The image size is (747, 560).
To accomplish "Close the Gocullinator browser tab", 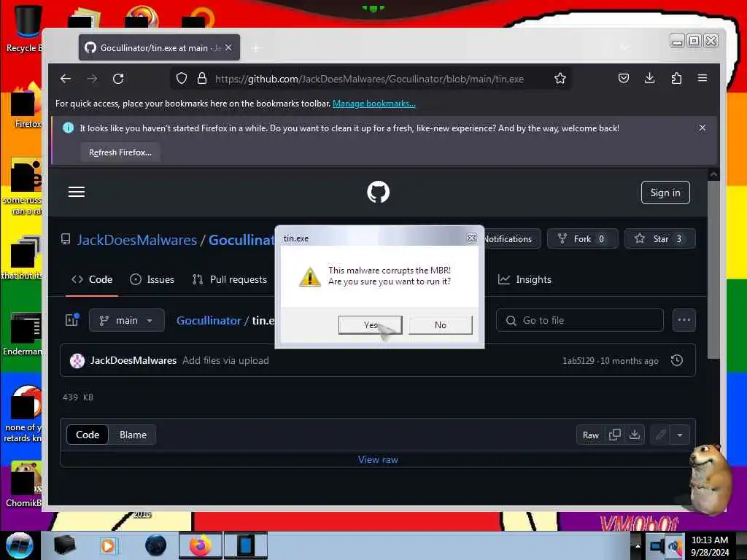I will click(228, 47).
